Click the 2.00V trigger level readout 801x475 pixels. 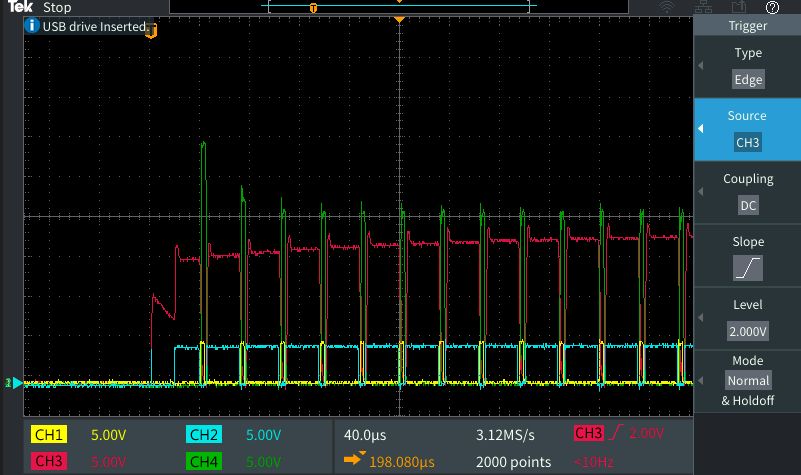coord(646,434)
